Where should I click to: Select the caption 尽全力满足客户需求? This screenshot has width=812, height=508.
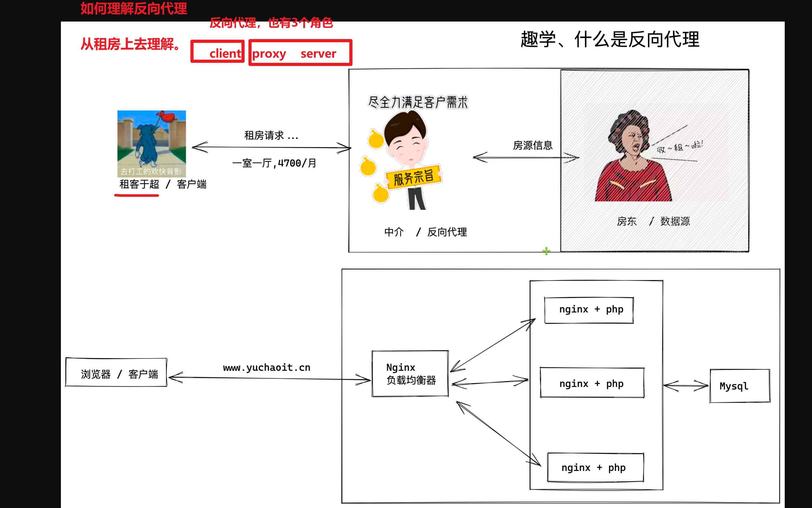(x=418, y=102)
